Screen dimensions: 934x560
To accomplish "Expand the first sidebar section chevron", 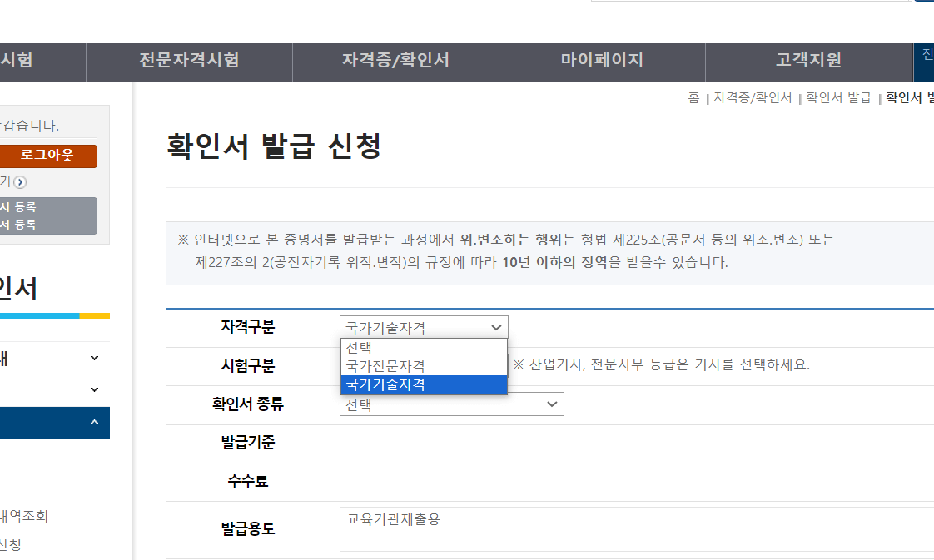I will point(94,357).
